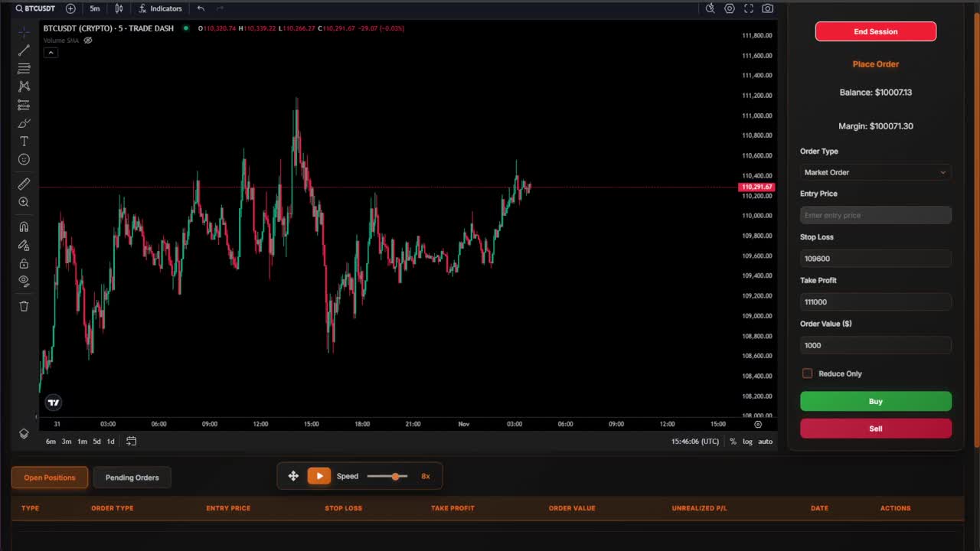This screenshot has height=551, width=980.
Task: Start replay with the play button
Action: [319, 476]
